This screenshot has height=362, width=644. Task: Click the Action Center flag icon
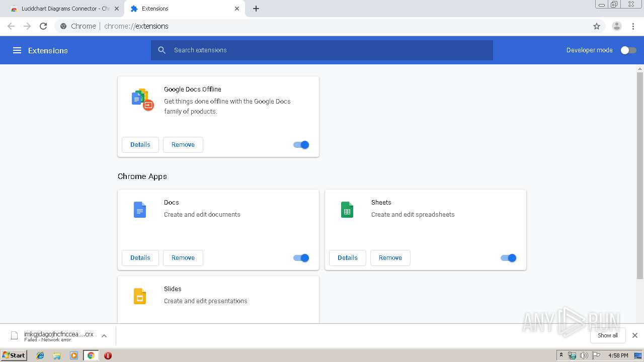click(596, 355)
